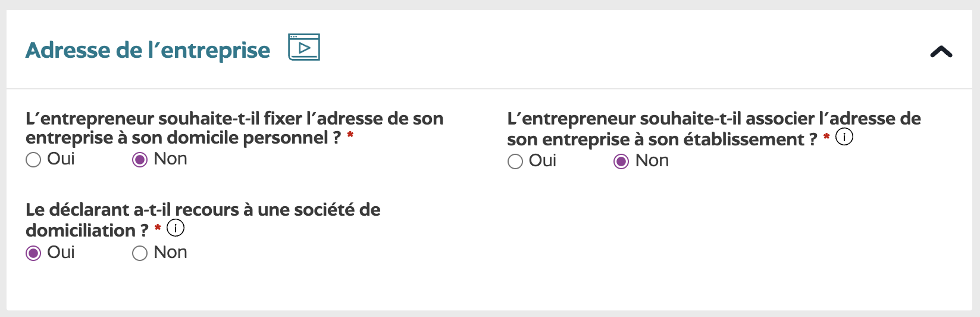This screenshot has width=980, height=317.
Task: Select Oui radio for établissement address question
Action: coord(515,161)
